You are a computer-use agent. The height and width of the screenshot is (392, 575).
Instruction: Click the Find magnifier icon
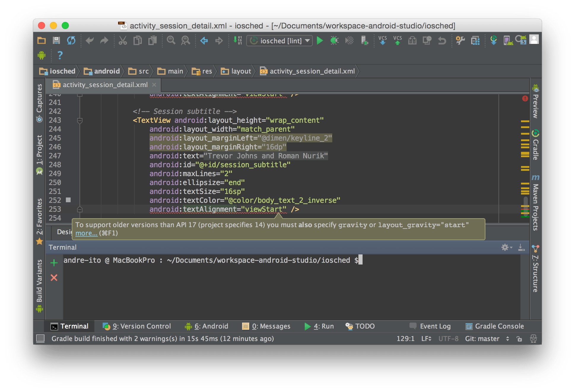[171, 40]
